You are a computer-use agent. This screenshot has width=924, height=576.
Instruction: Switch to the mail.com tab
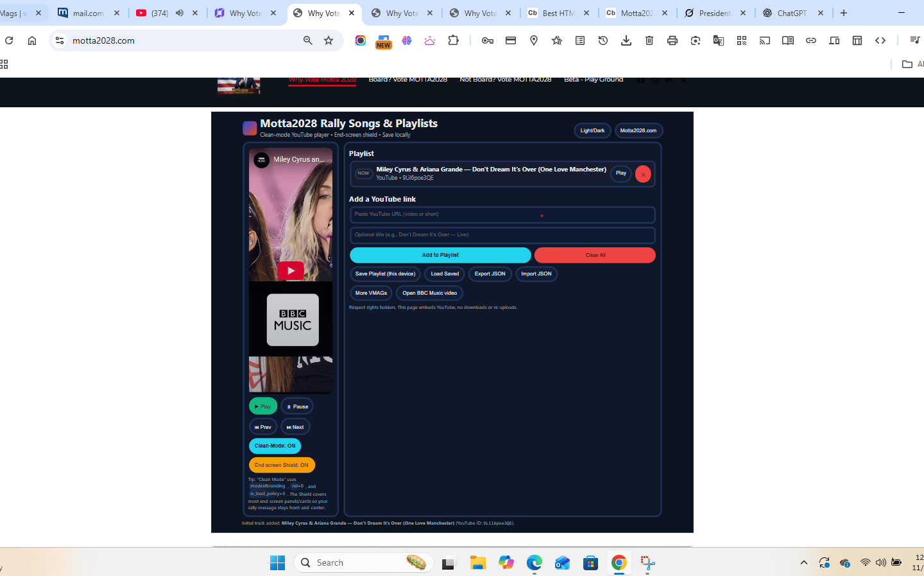pyautogui.click(x=89, y=13)
